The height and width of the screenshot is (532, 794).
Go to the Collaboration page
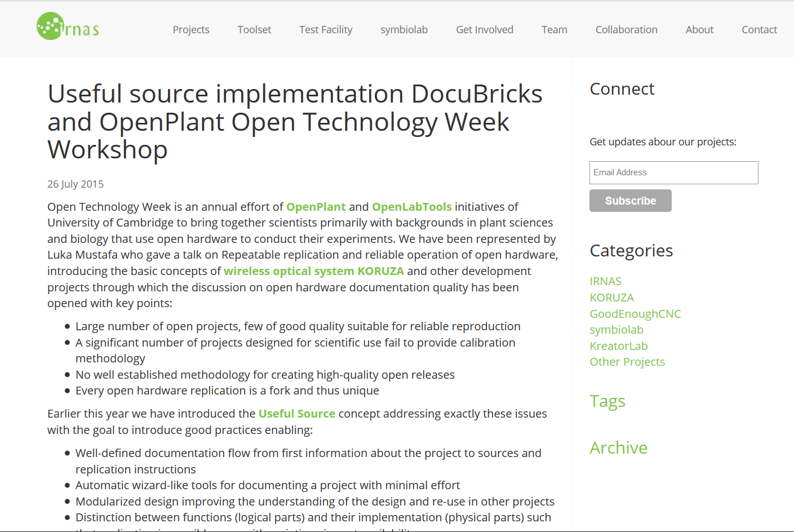click(x=627, y=30)
